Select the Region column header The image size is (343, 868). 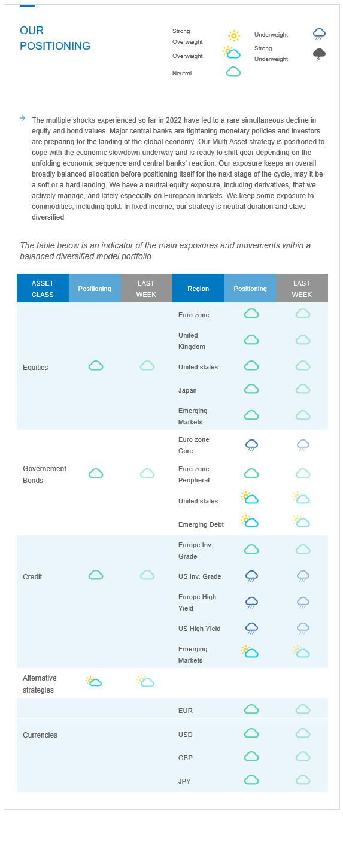click(x=198, y=288)
